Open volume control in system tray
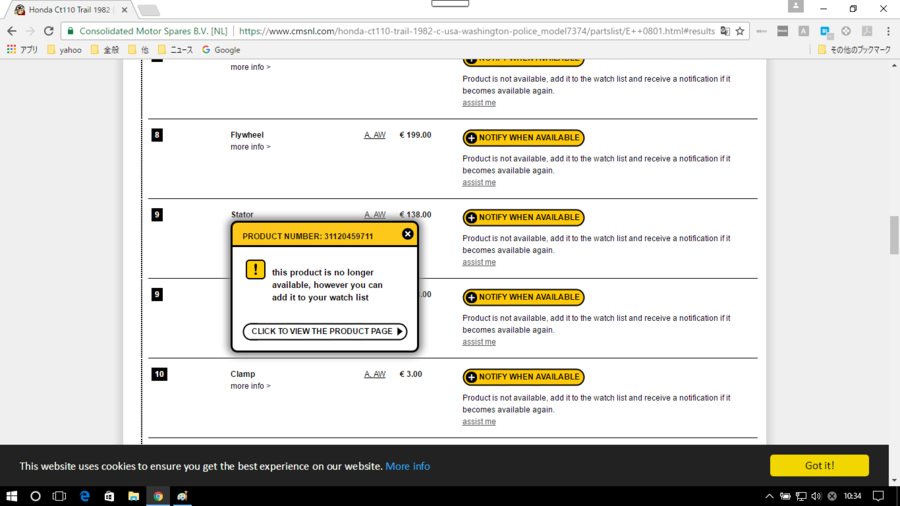 (x=816, y=496)
